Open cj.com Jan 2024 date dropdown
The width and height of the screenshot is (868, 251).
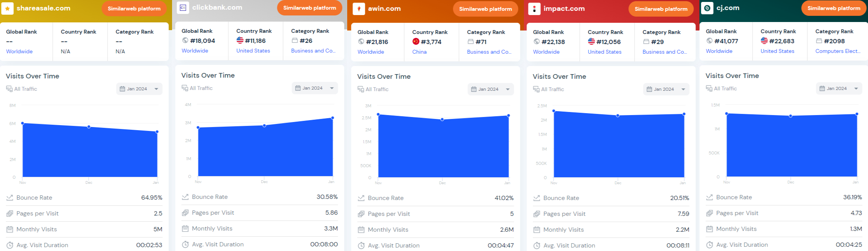[839, 88]
